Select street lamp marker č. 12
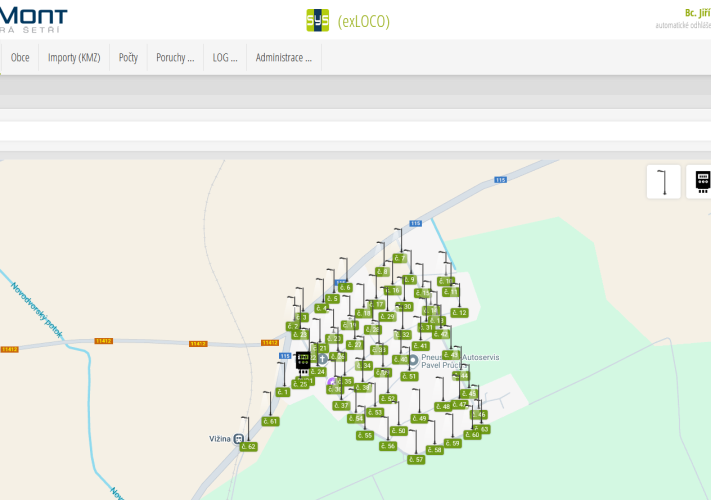The image size is (711, 500). tap(459, 313)
